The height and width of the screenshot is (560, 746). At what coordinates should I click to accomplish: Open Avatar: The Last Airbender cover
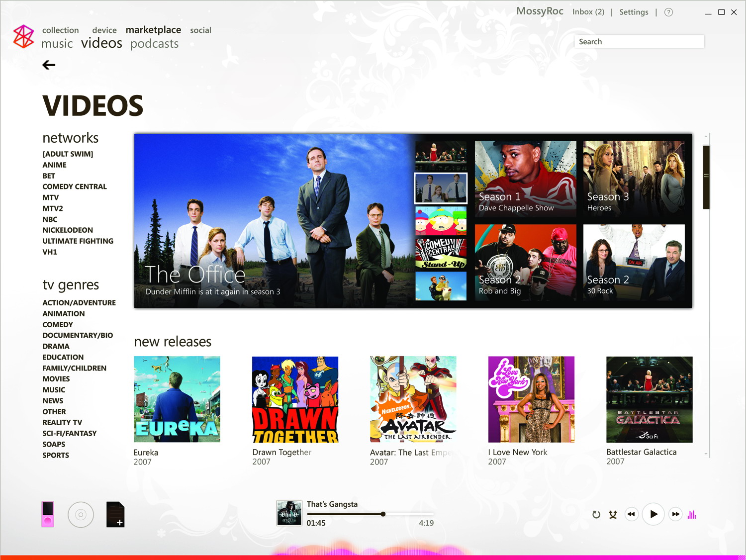point(413,399)
